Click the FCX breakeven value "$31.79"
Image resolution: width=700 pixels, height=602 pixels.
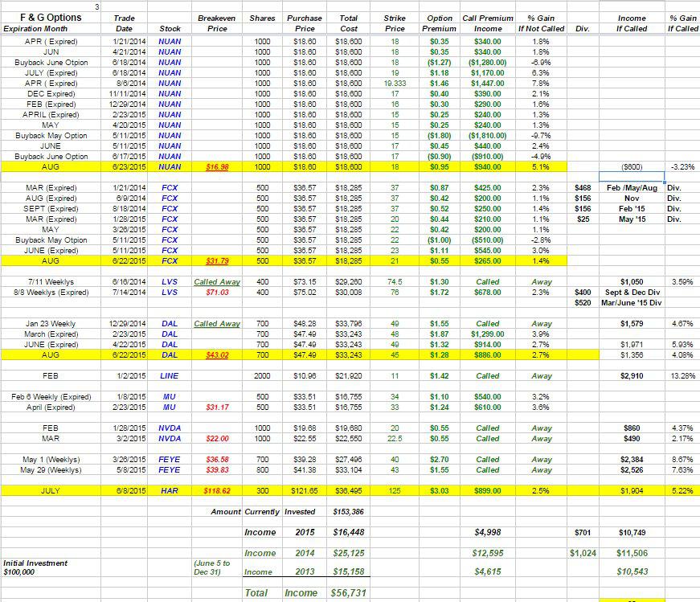tap(217, 260)
